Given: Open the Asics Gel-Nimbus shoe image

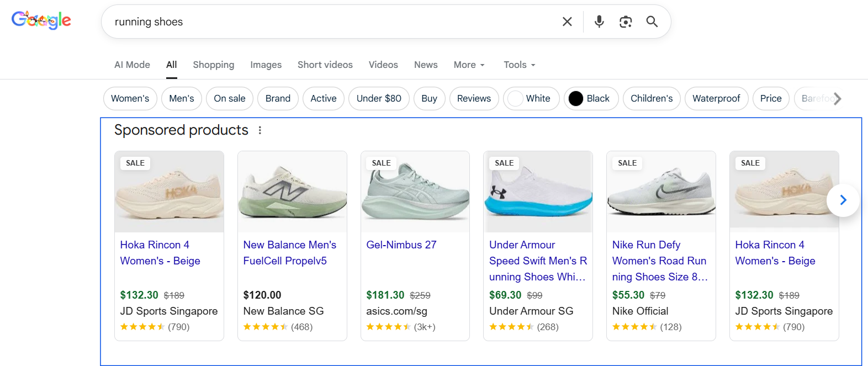Looking at the screenshot, I should (415, 192).
